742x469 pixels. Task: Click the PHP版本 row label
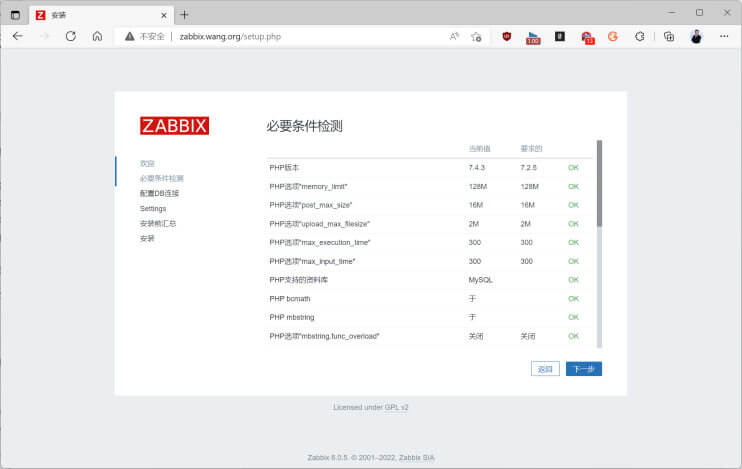[x=284, y=168]
